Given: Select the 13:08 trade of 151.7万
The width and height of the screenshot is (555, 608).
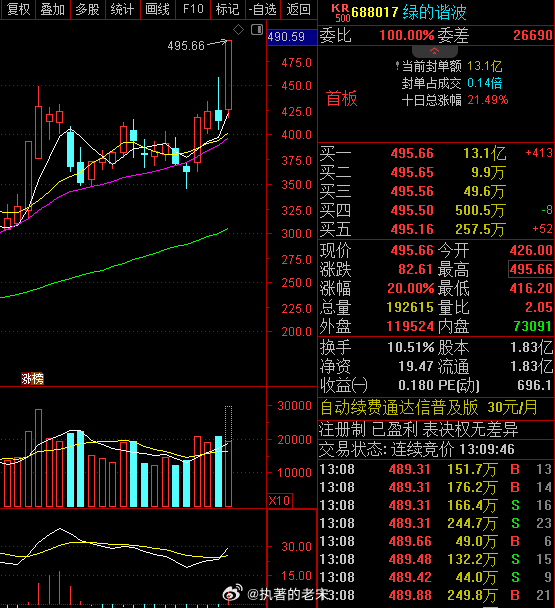Looking at the screenshot, I should click(436, 469).
